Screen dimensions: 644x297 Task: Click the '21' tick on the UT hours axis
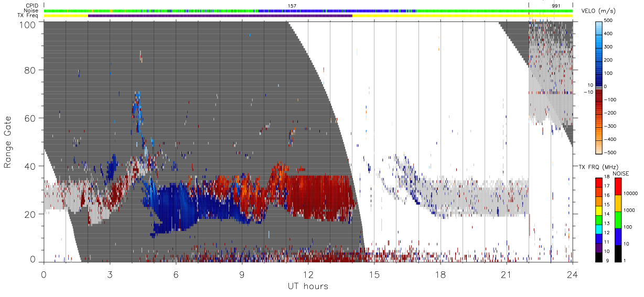coord(507,274)
